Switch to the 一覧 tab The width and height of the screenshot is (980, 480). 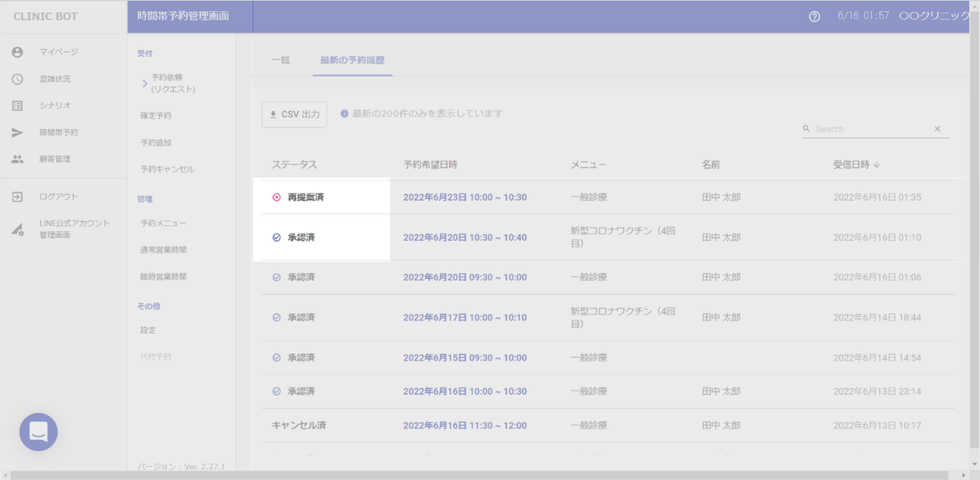click(280, 60)
